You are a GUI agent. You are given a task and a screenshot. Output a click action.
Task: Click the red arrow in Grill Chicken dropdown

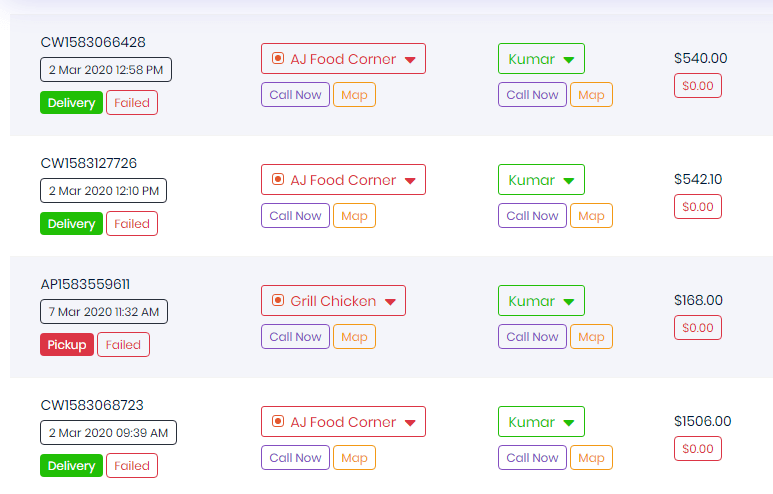390,302
